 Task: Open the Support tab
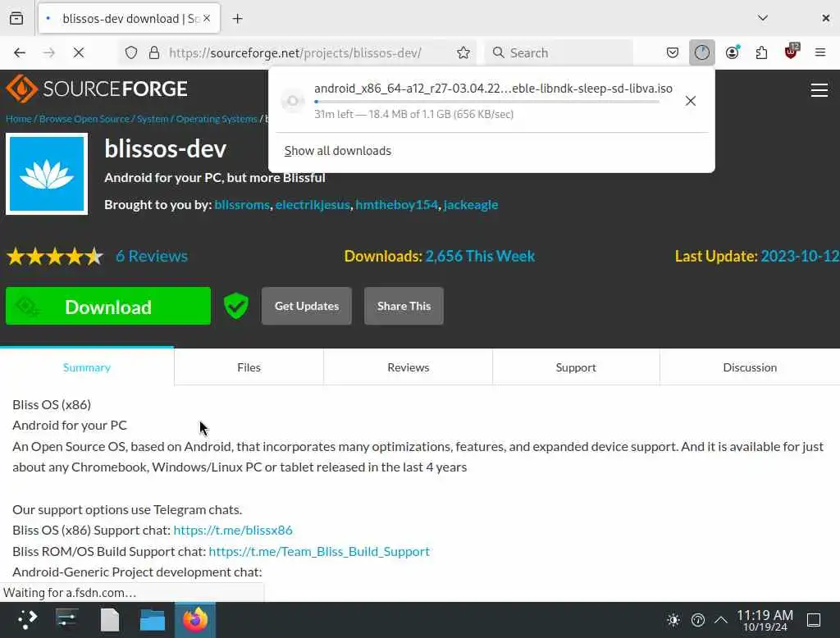click(576, 367)
